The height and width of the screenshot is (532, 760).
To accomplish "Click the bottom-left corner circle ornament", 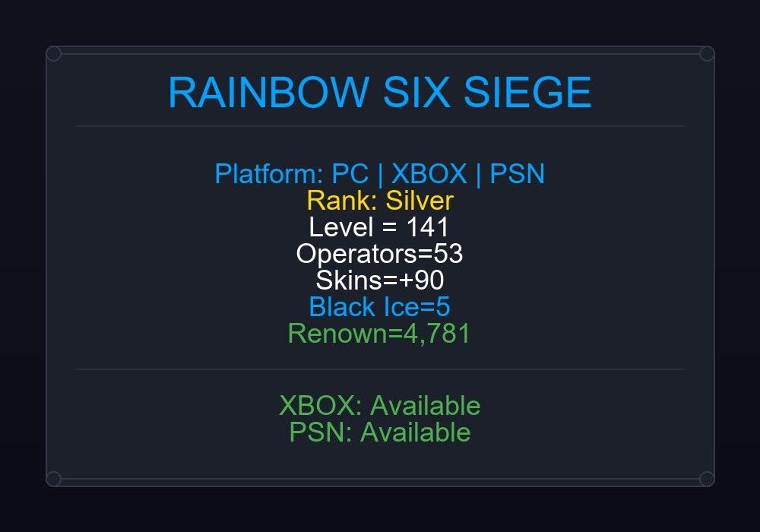I will [54, 479].
